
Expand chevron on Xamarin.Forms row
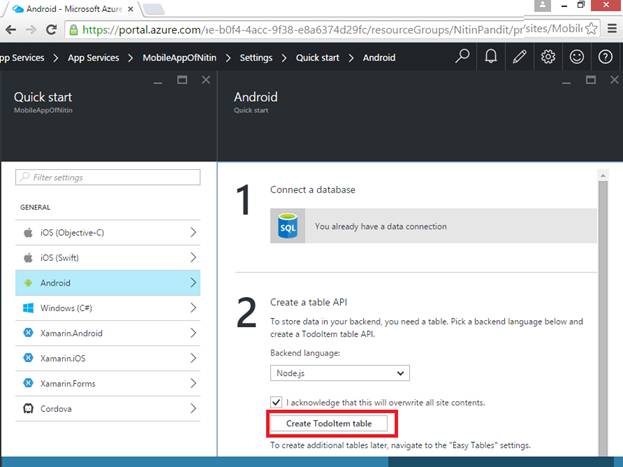[193, 383]
